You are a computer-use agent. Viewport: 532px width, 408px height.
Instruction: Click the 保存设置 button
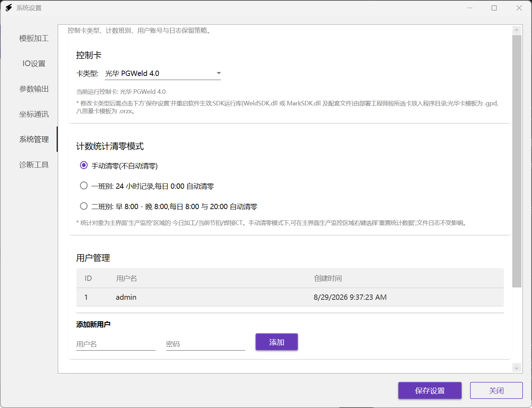coord(430,390)
